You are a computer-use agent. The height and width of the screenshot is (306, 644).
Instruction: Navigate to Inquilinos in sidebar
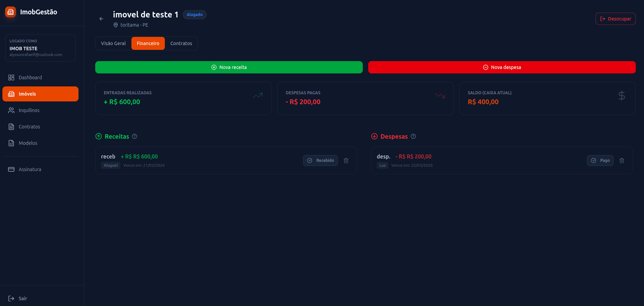click(29, 110)
